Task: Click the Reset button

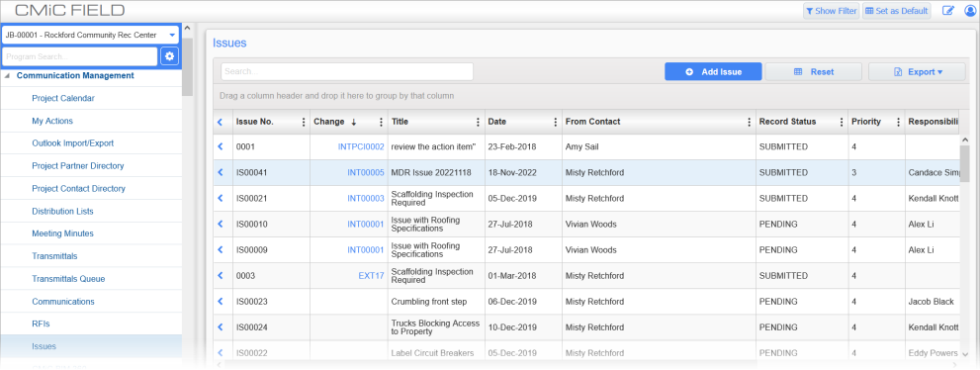Action: (814, 72)
